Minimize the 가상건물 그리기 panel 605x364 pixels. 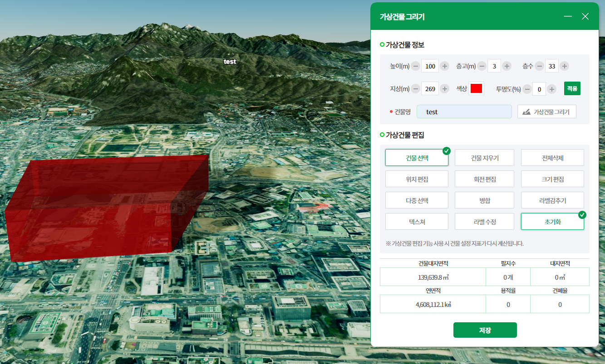(x=568, y=16)
